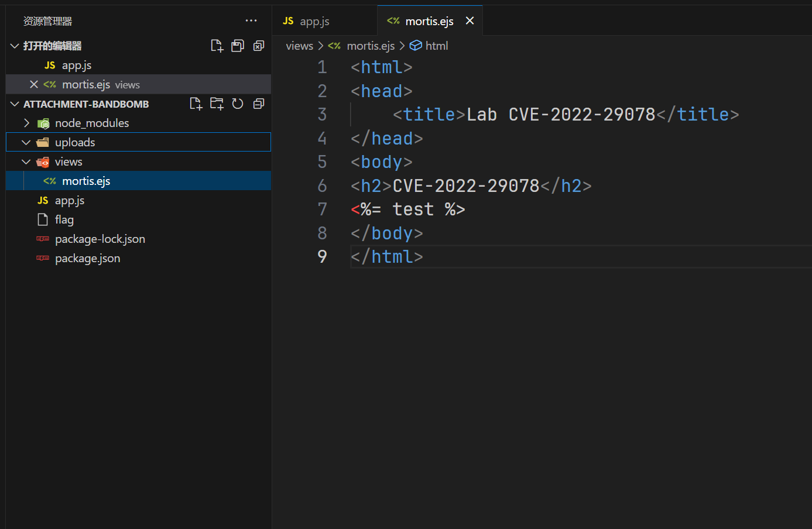Collapse the open editors section
Viewport: 812px width, 529px height.
click(15, 46)
